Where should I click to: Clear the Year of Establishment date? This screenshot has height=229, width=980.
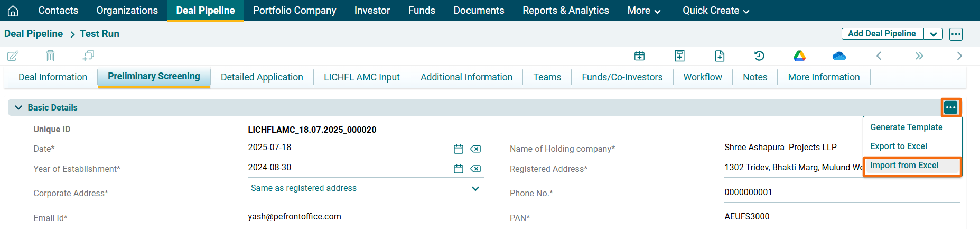(x=475, y=169)
